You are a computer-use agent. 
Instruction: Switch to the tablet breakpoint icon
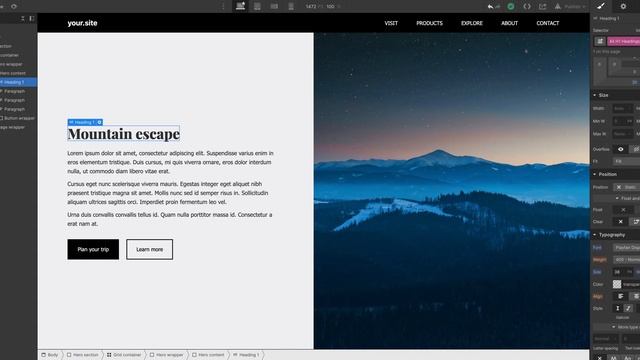click(x=257, y=7)
